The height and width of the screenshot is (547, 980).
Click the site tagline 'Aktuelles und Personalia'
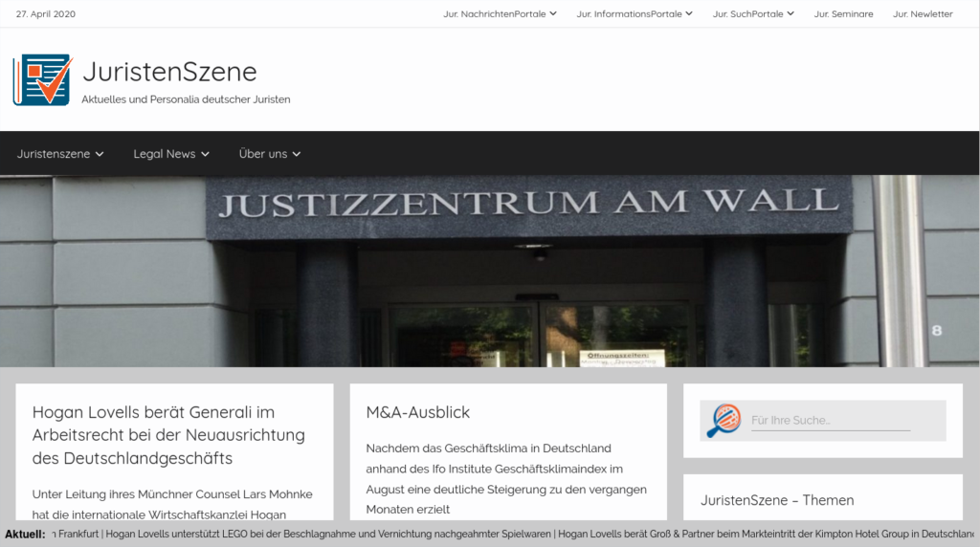point(186,99)
